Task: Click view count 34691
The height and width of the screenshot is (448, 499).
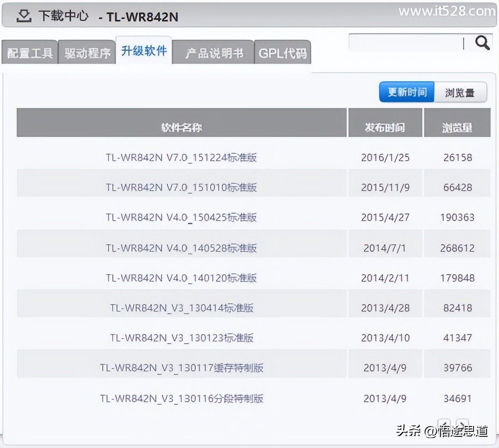Action: click(x=457, y=399)
